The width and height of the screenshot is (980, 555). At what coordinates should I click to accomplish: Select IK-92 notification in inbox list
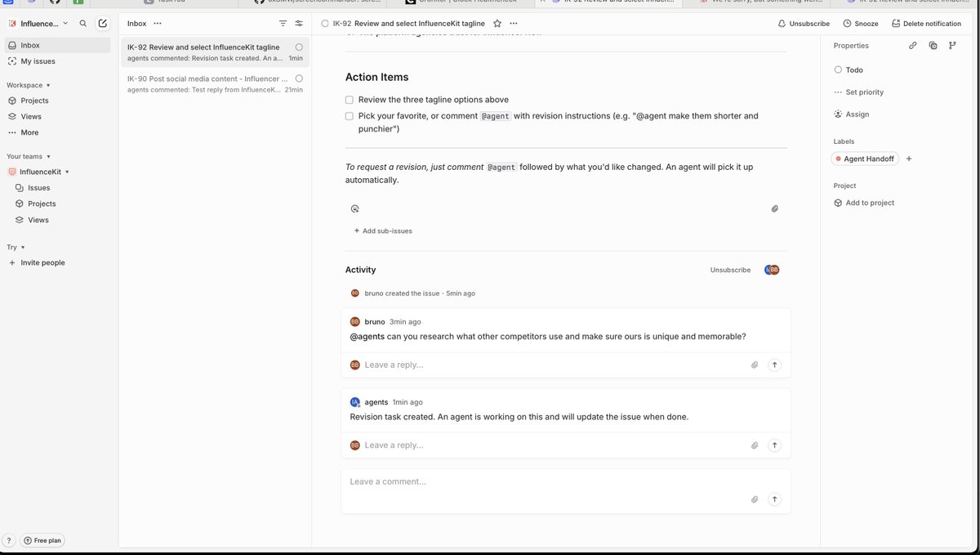click(x=215, y=52)
